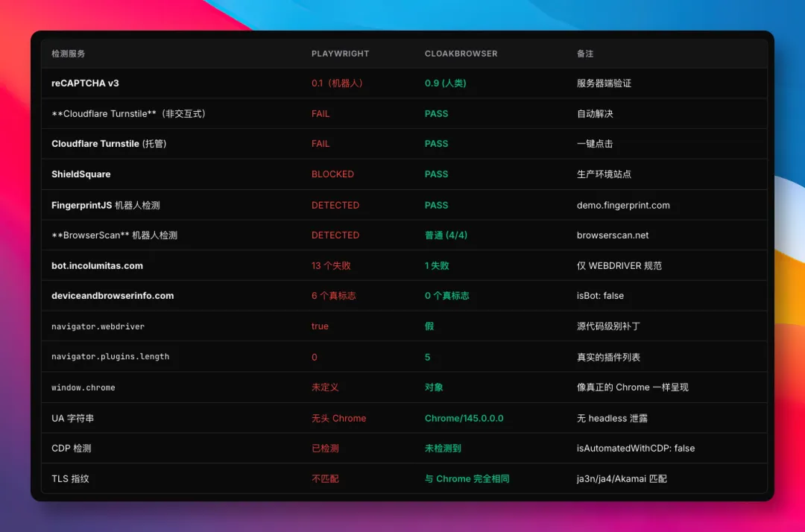Screen dimensions: 805x532
Task: Select the navigator.plugins.length row label
Action: (110, 357)
